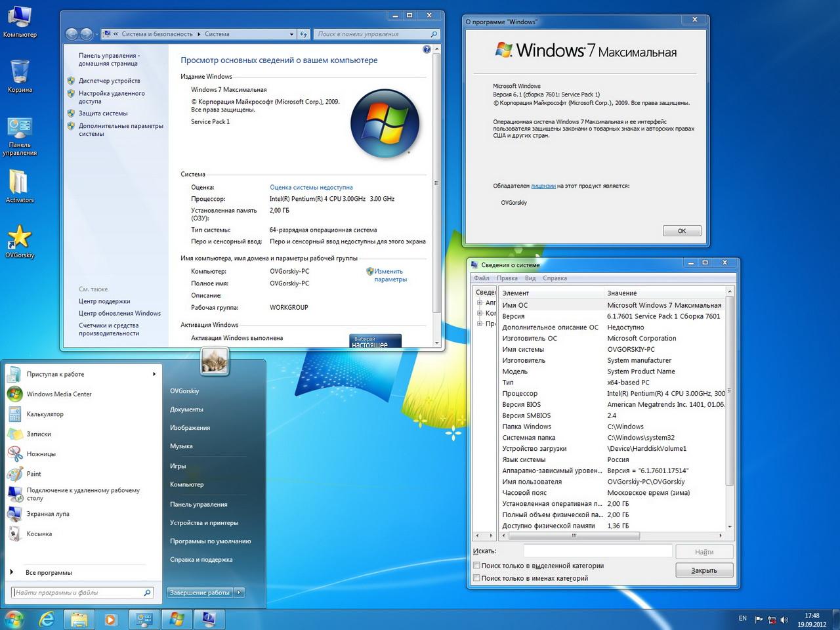This screenshot has height=630, width=840.
Task: Click the vertical scrollbar of the System window
Action: 436,183
